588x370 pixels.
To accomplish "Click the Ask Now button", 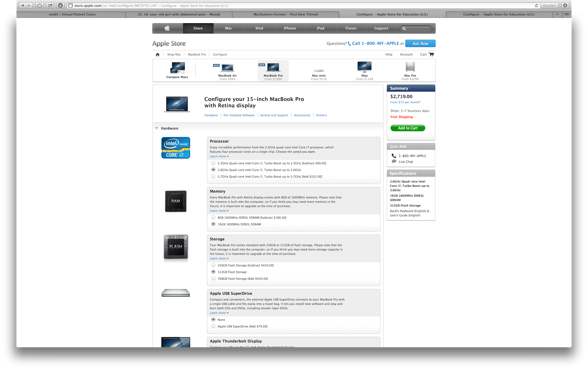I will (420, 44).
